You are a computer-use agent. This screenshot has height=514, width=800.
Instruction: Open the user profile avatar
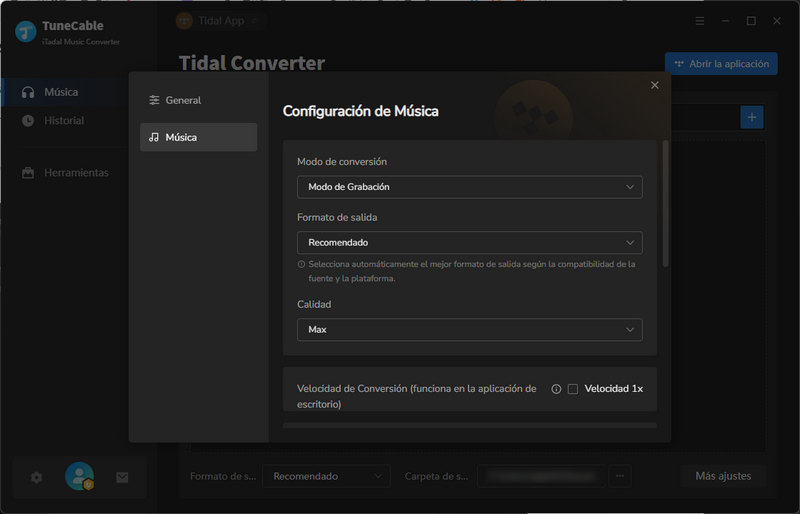[80, 476]
